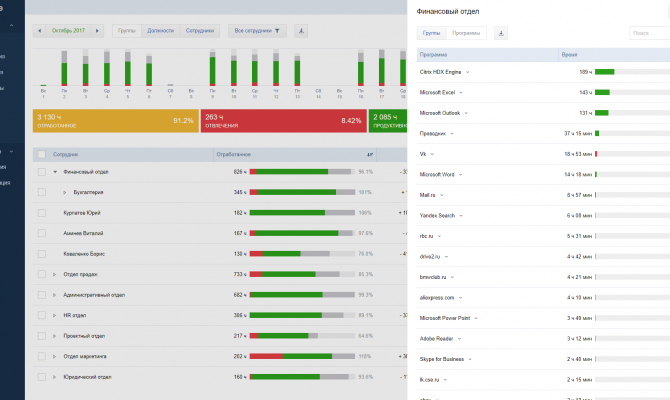Expand the Отдел продаж group
The width and height of the screenshot is (670, 400).
tap(54, 274)
